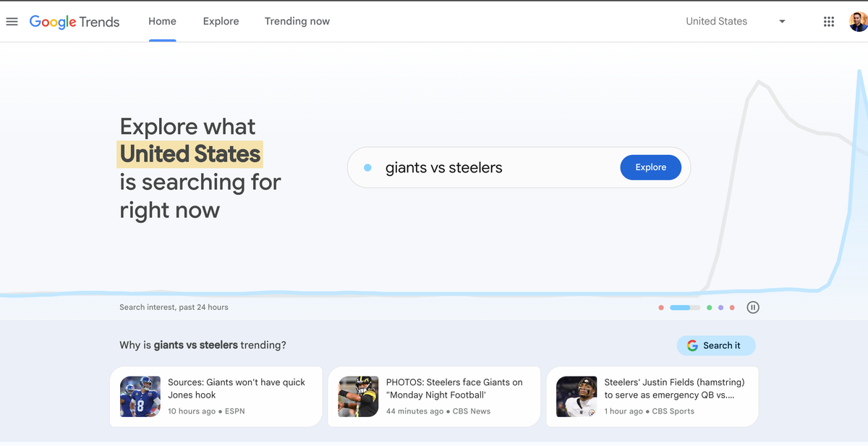Click the blue Explore button

coord(650,167)
